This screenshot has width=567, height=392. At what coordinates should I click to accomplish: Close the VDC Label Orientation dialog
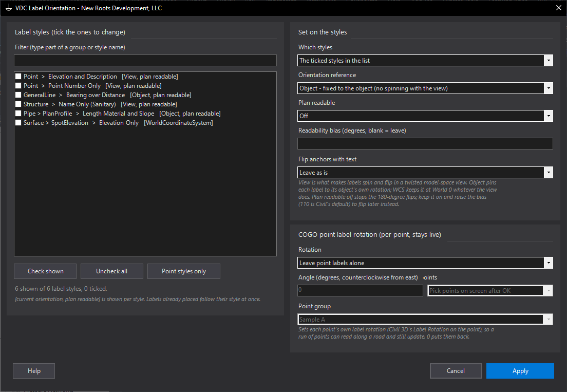click(x=559, y=8)
